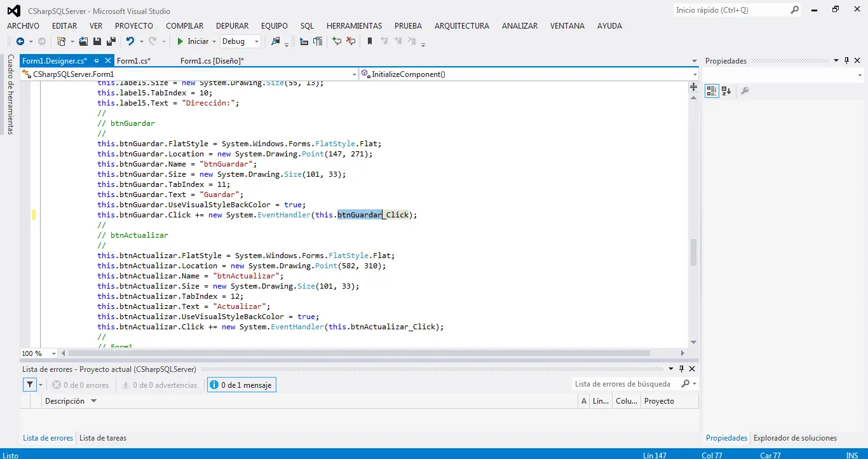Click the Visual Studio logo in the title bar

[13, 11]
